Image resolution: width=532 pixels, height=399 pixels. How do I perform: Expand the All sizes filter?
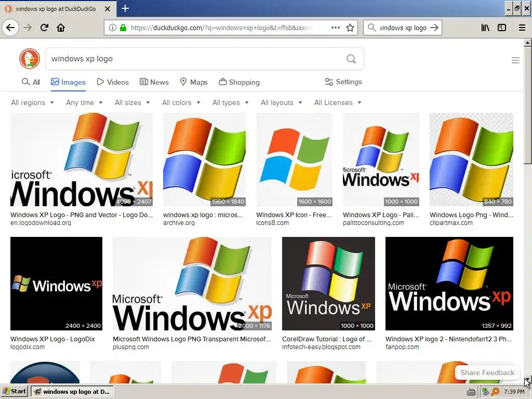(132, 102)
